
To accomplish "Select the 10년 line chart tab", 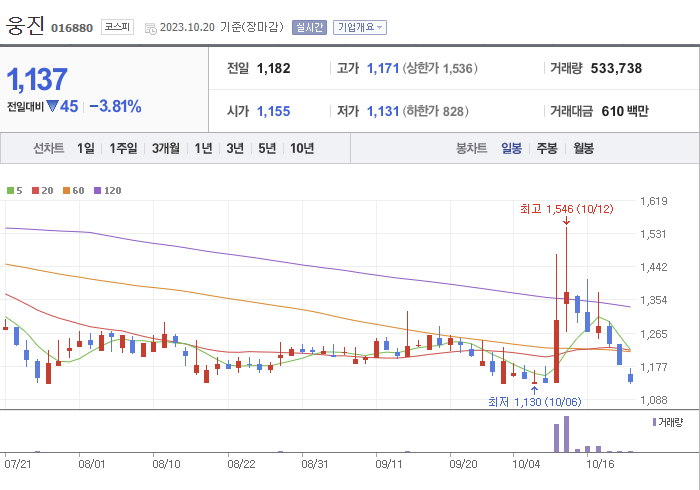I will pyautogui.click(x=302, y=148).
